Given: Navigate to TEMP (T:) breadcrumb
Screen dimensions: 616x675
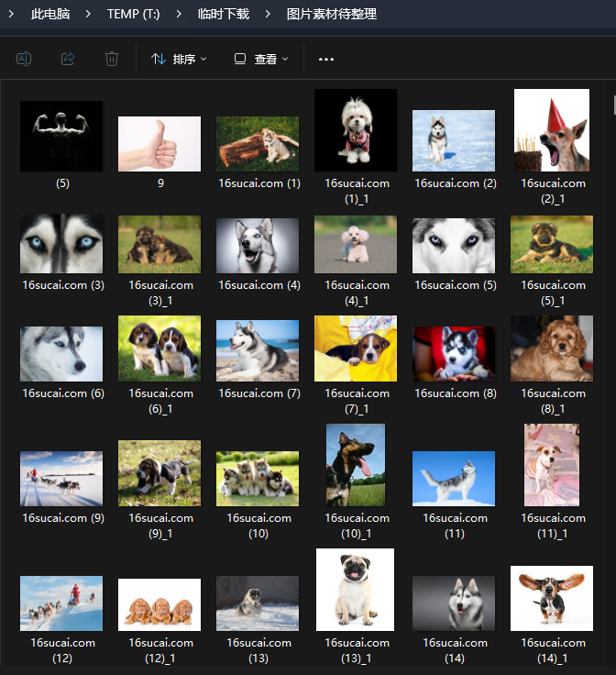Looking at the screenshot, I should point(133,14).
